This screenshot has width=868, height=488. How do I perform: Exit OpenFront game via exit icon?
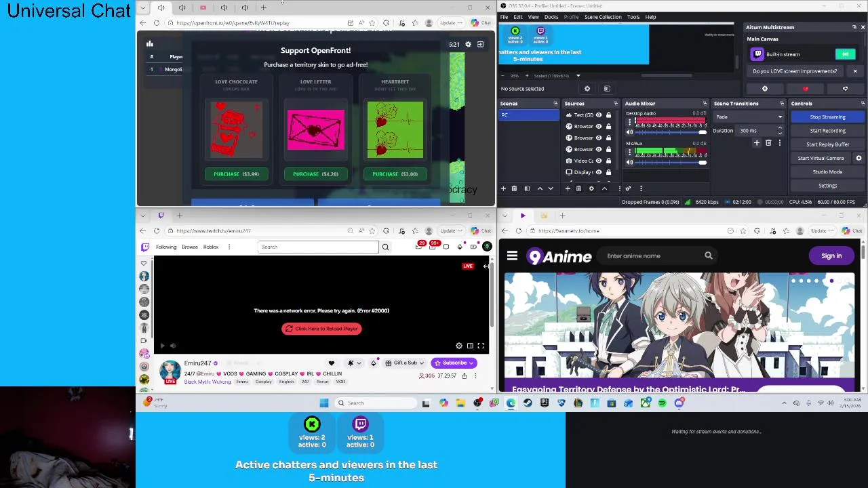pyautogui.click(x=480, y=44)
